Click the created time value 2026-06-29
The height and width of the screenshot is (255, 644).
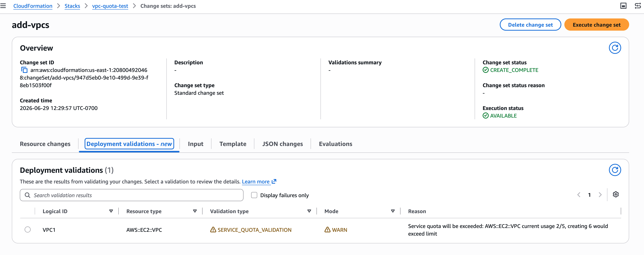pos(59,108)
